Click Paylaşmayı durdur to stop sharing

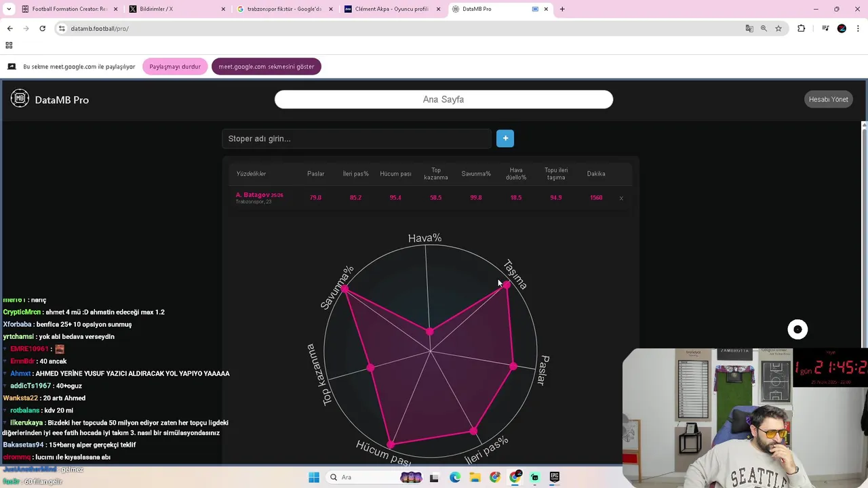click(175, 66)
